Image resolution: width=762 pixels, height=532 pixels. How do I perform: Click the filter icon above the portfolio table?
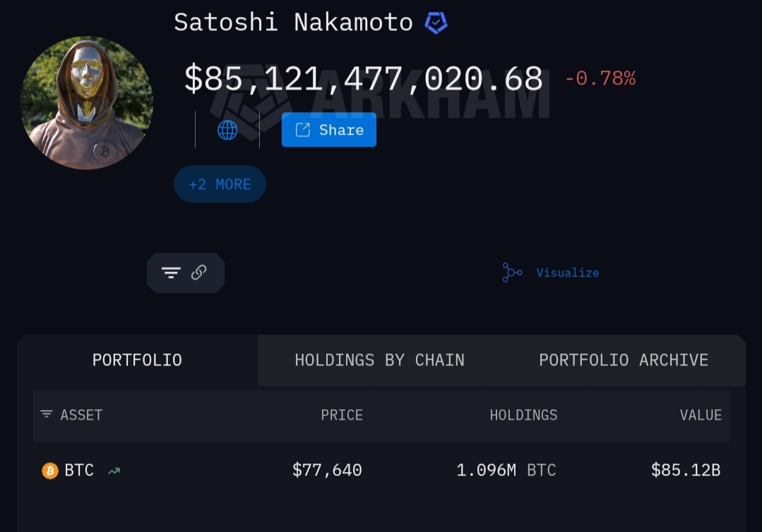coord(171,272)
